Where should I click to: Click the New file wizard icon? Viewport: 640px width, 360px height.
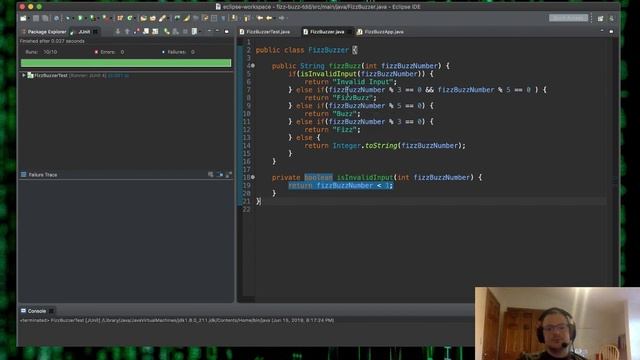[23, 18]
